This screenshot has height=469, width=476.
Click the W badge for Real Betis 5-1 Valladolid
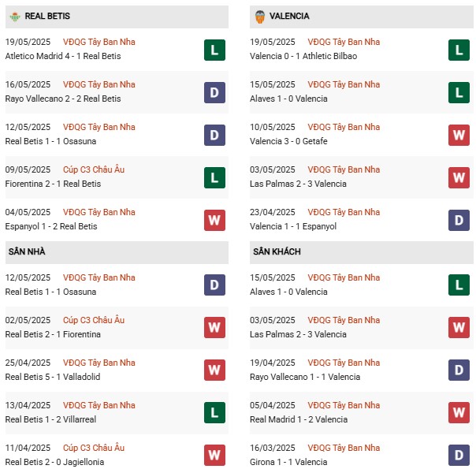[x=214, y=370]
